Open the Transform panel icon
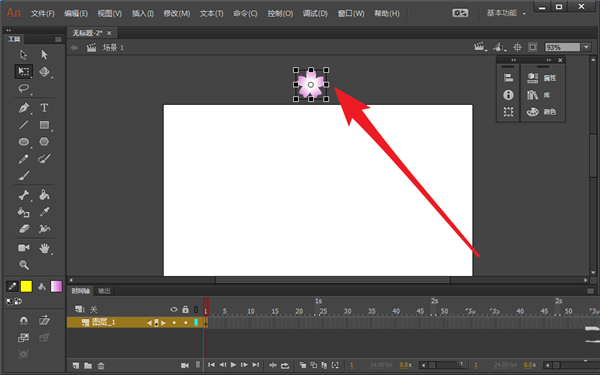The height and width of the screenshot is (375, 600). pyautogui.click(x=508, y=112)
